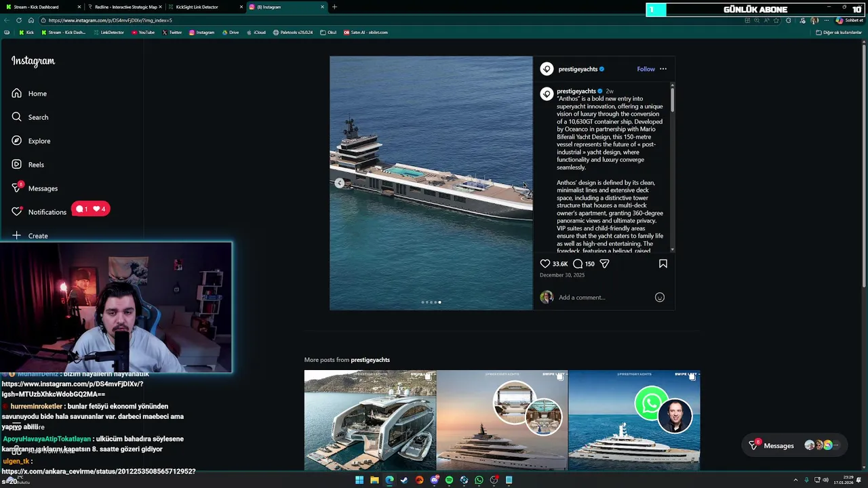Open the WhatsApp yacht post thumbnail

click(634, 420)
